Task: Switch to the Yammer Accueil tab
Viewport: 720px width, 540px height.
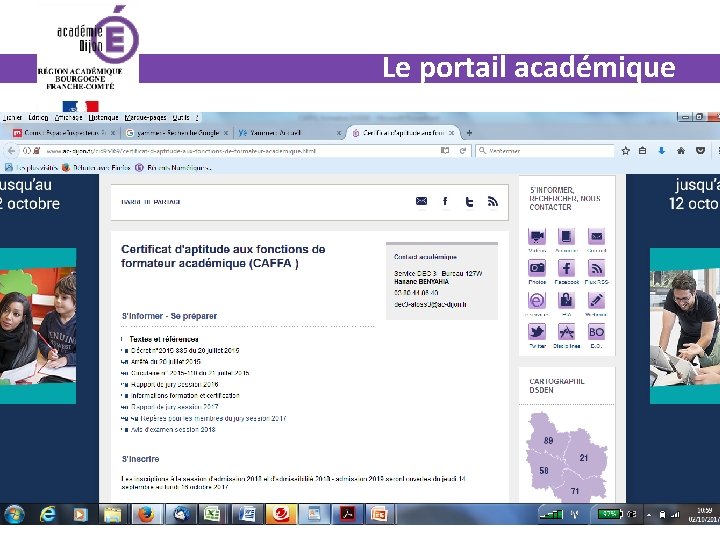Action: [289, 133]
